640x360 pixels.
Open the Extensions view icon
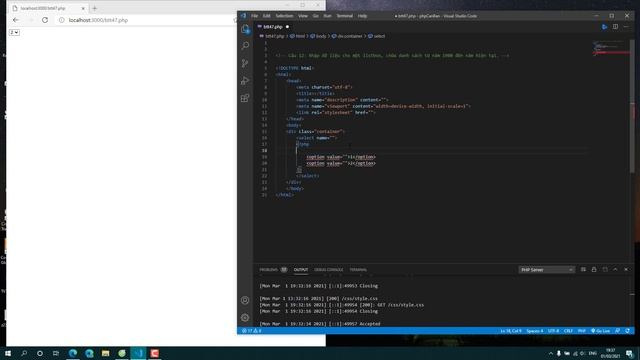(x=245, y=98)
